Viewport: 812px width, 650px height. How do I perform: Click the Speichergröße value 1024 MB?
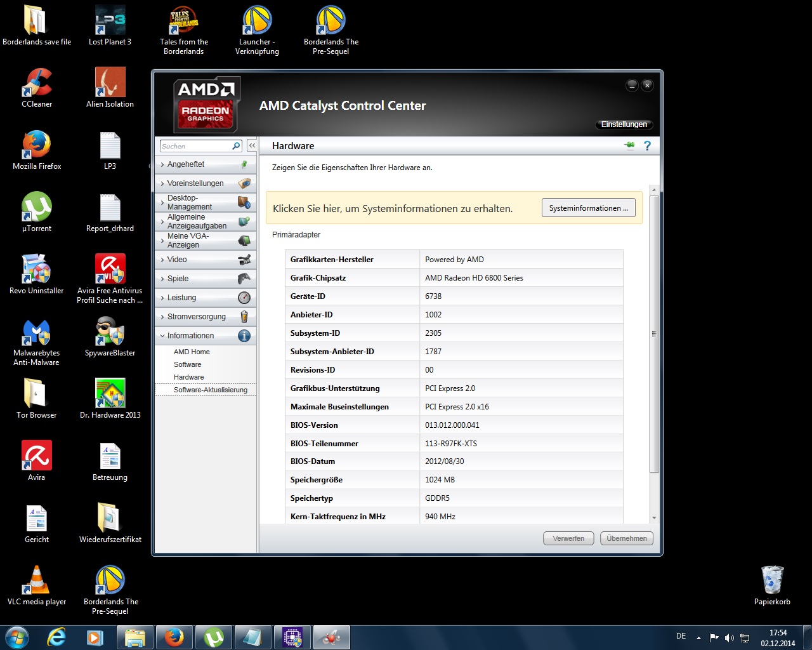pyautogui.click(x=440, y=480)
